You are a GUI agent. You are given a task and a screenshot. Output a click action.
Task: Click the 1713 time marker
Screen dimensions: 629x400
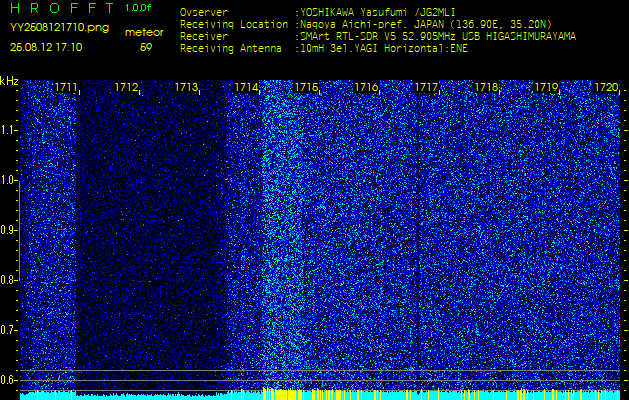coord(186,87)
